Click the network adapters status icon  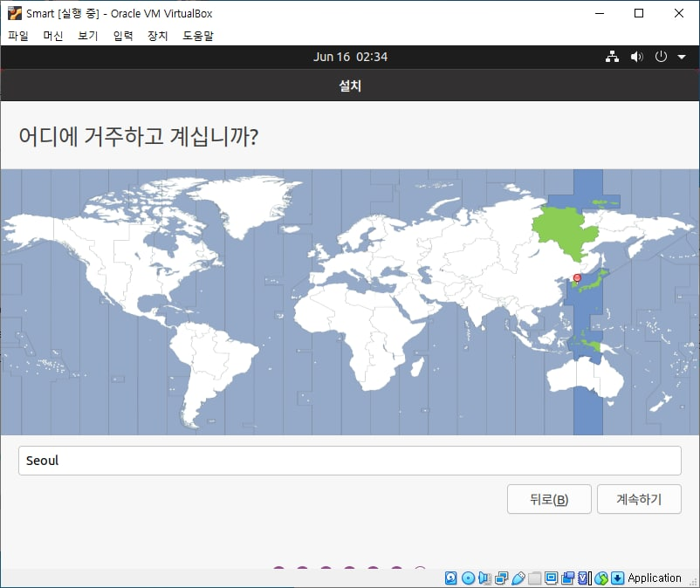[x=501, y=578]
